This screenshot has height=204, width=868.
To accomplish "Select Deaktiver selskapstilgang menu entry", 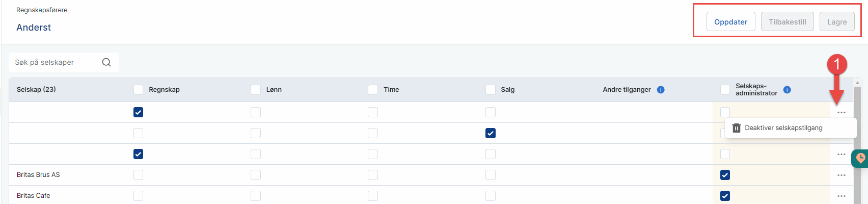I will coord(783,128).
